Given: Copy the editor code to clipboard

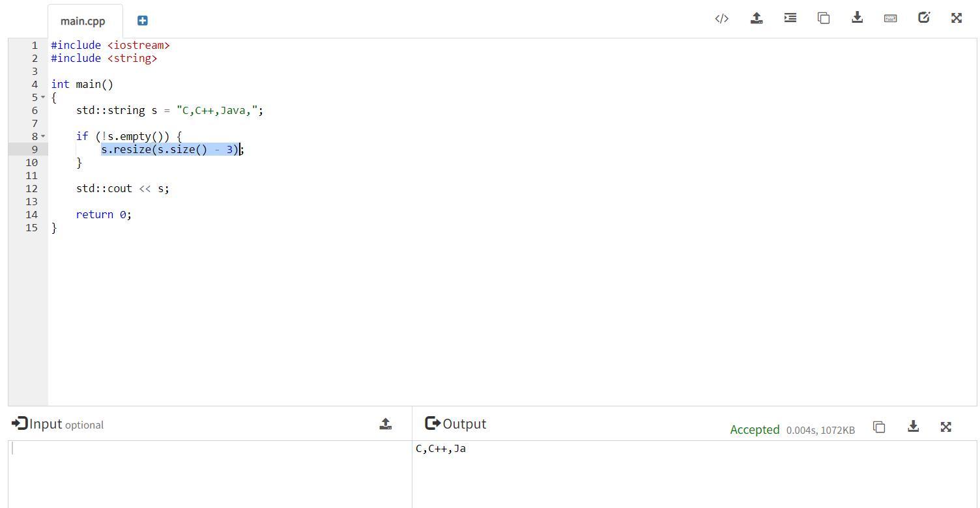Looking at the screenshot, I should [824, 18].
